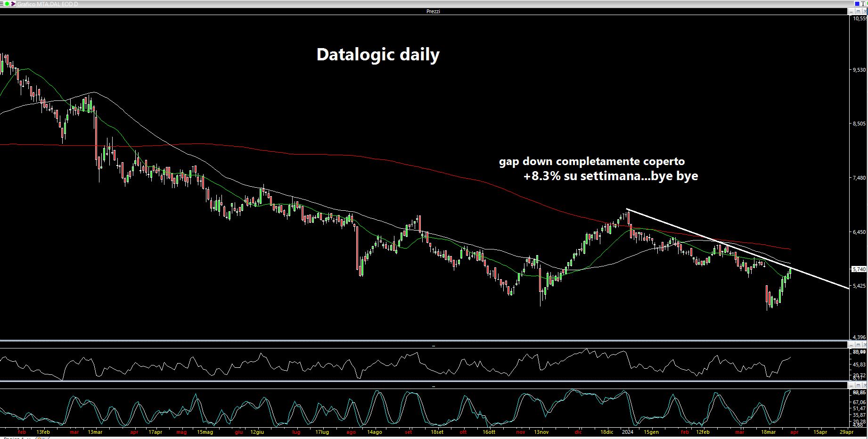
Task: Close the middle oscillator pane
Action: pos(865,345)
